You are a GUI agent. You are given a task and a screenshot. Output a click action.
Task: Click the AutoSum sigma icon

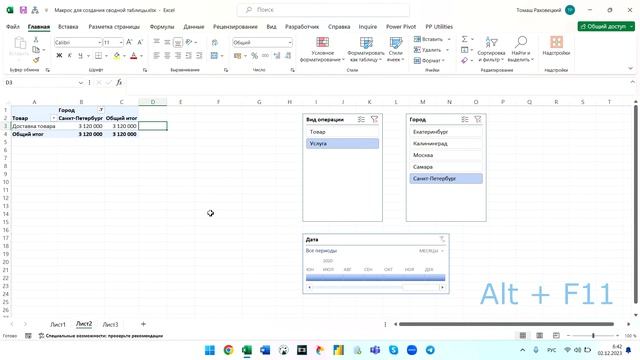click(464, 39)
